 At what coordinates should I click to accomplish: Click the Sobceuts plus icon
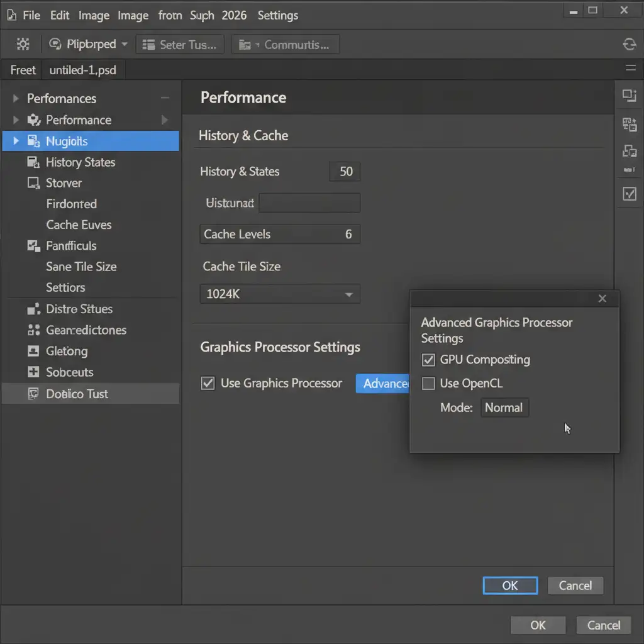(33, 372)
